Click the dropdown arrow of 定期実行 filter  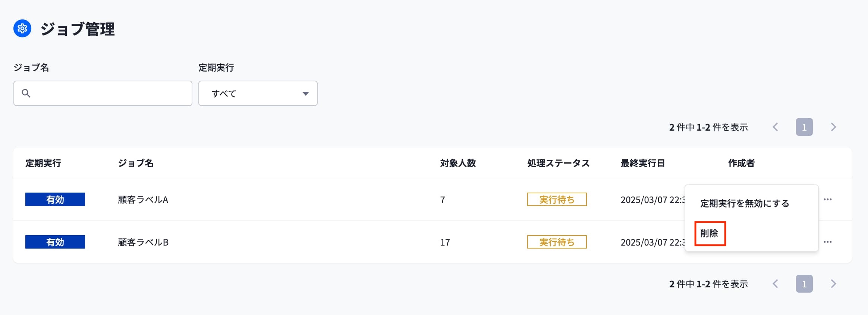click(306, 94)
